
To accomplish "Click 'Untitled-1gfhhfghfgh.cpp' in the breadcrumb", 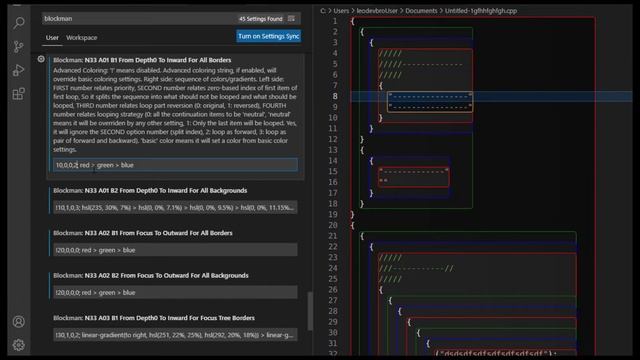I will [x=481, y=11].
